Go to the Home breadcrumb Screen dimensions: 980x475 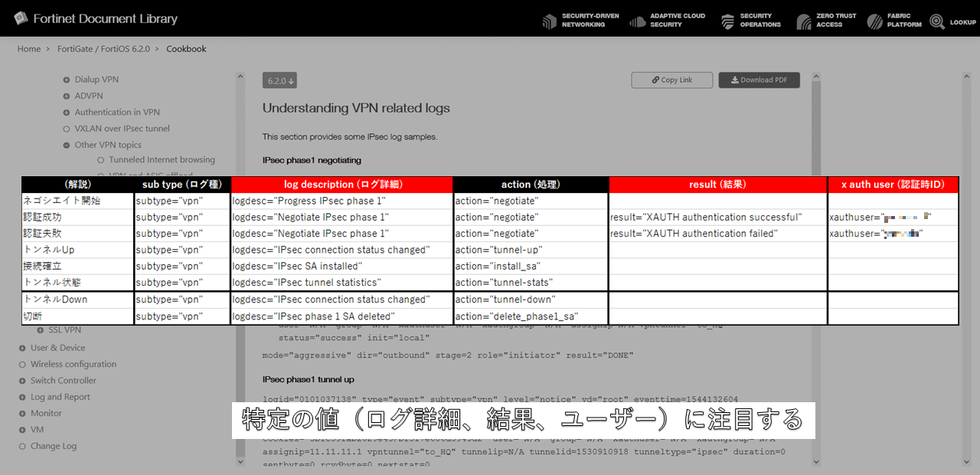pyautogui.click(x=29, y=49)
